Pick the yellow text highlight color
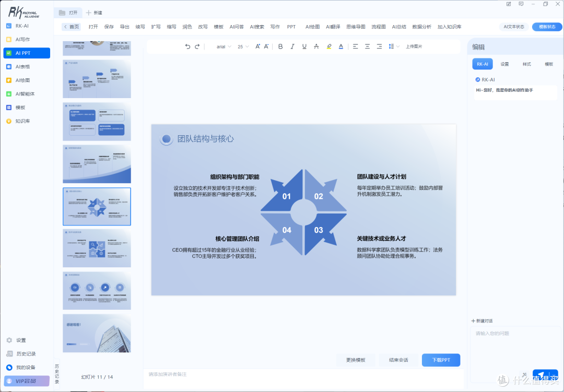The image size is (564, 392). pos(329,46)
